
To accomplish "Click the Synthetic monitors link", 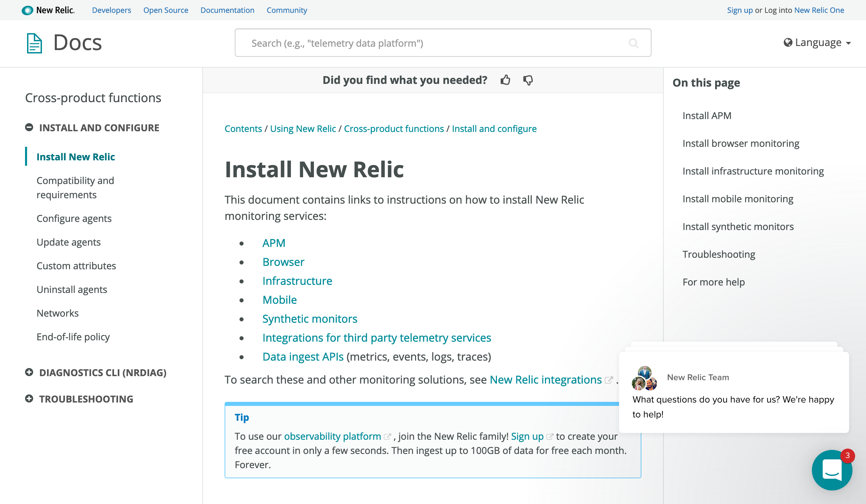I will tap(310, 319).
